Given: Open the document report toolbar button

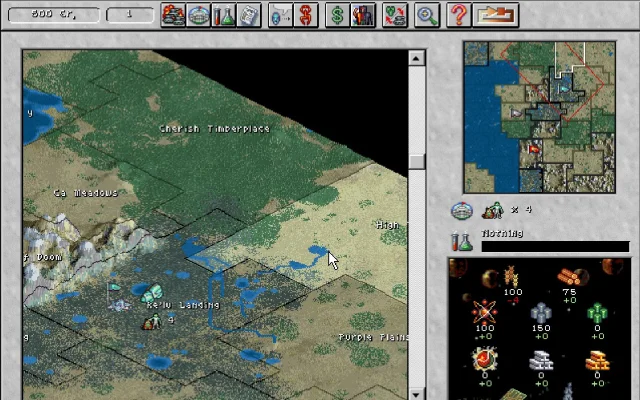Looking at the screenshot, I should (x=249, y=16).
